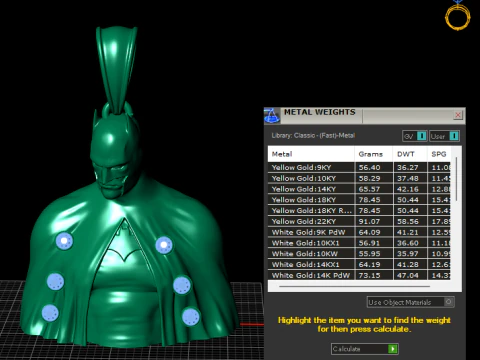Select the Yellow Gold:9KY row

[x=359, y=167]
